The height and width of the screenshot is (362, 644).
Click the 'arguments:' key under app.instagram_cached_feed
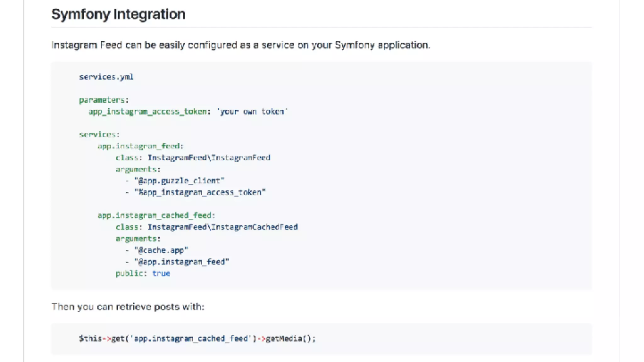(x=138, y=239)
